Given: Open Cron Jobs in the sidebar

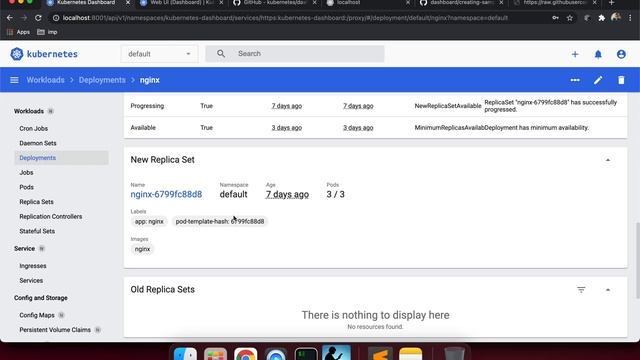Looking at the screenshot, I should coord(33,129).
